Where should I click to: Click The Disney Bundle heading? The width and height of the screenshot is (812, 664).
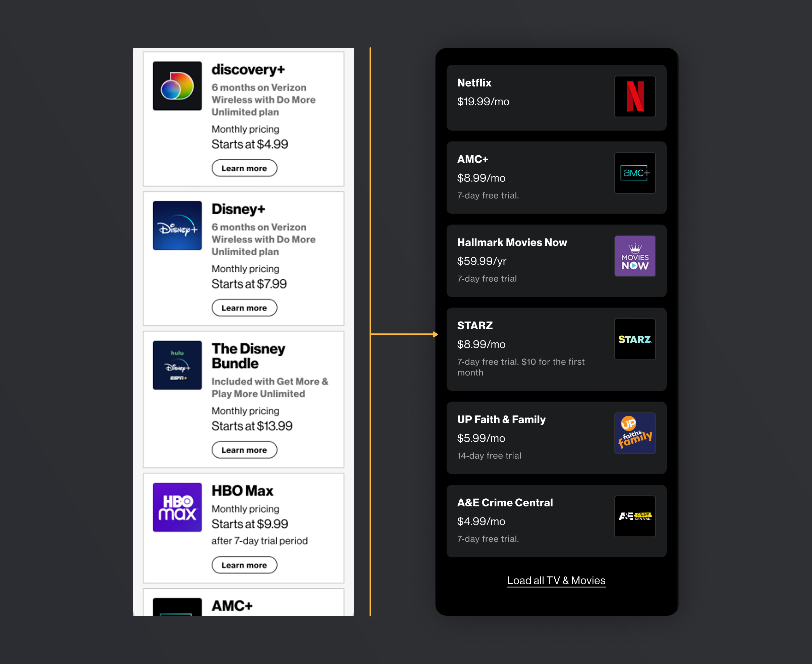(x=249, y=356)
